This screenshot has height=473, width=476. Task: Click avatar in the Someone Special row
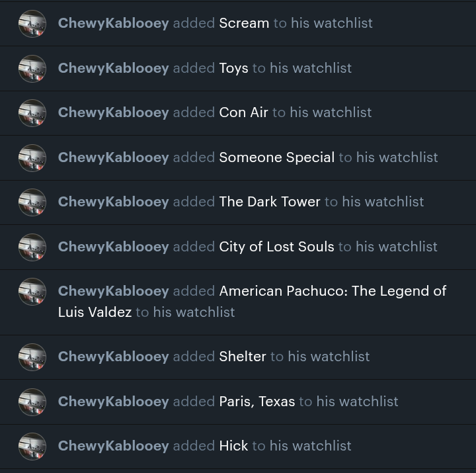[x=32, y=158]
